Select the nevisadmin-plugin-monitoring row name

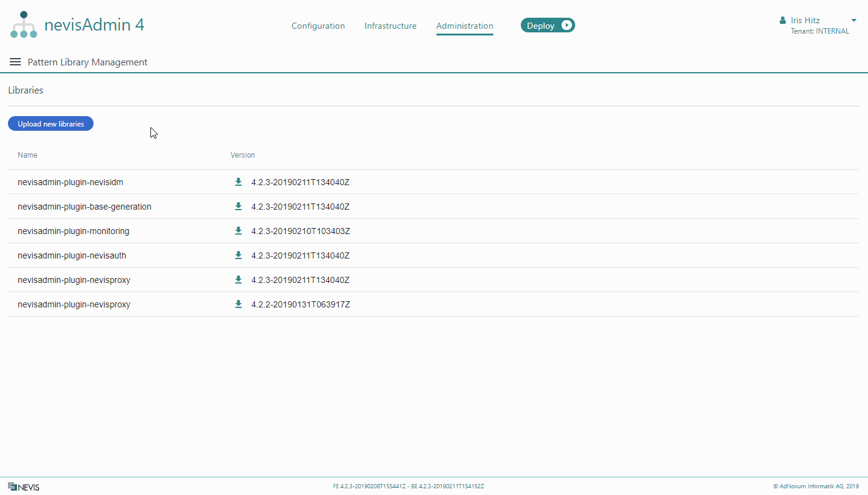[x=73, y=231]
